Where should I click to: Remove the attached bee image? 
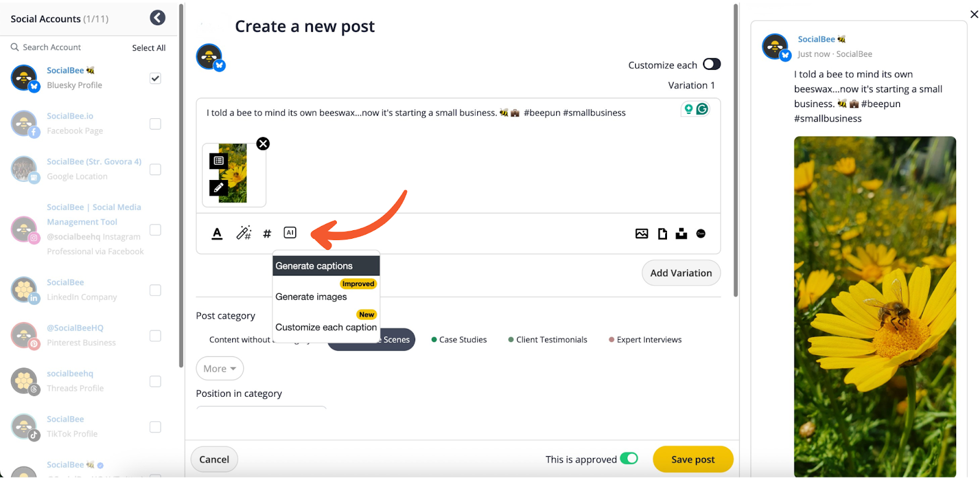click(x=263, y=144)
